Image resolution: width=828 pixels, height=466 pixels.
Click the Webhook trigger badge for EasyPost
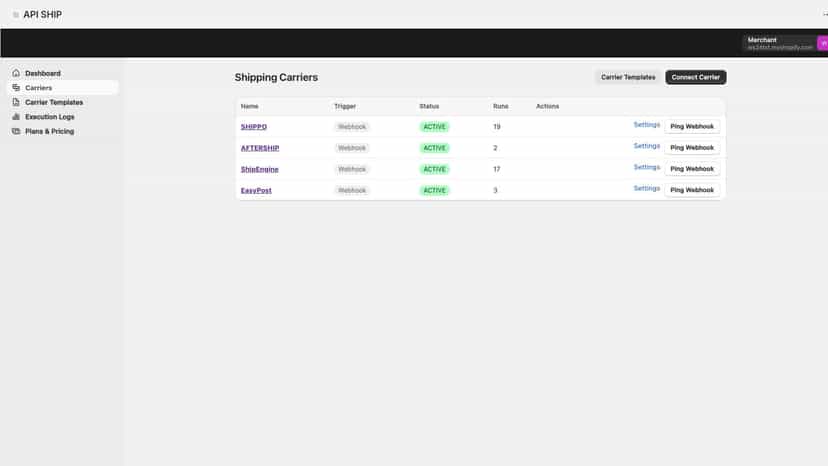point(352,190)
